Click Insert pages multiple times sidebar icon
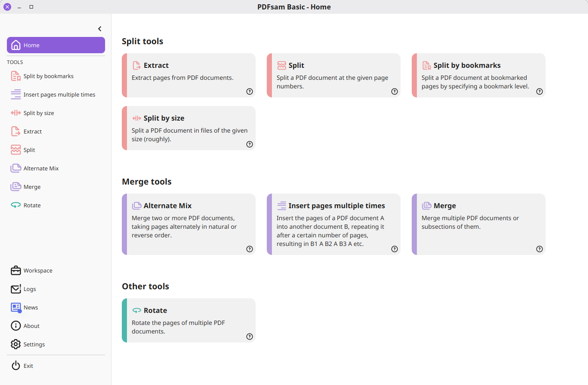 tap(16, 94)
